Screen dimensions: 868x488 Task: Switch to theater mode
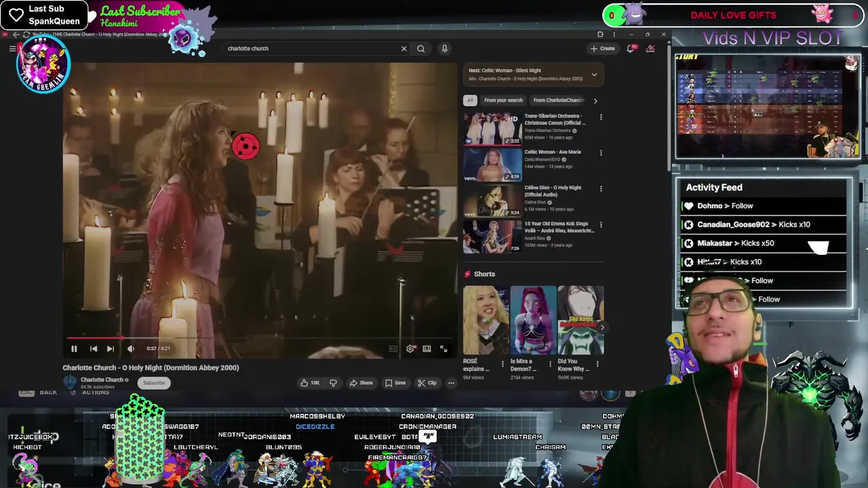pyautogui.click(x=427, y=348)
